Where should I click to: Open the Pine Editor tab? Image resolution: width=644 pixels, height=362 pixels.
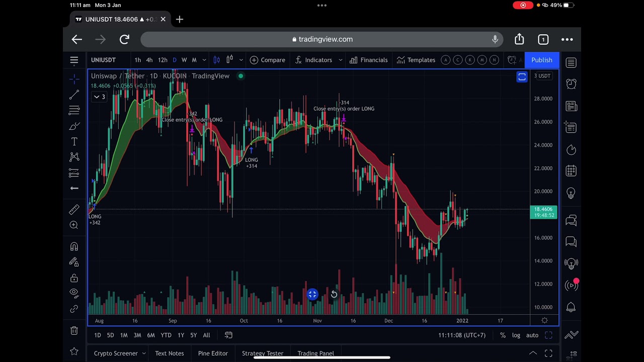coord(213,353)
